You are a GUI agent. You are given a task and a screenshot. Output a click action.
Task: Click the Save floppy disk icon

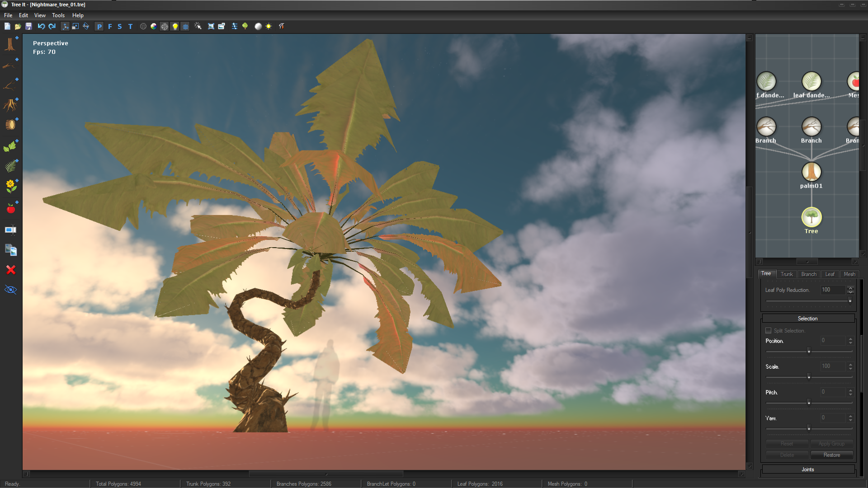(28, 26)
